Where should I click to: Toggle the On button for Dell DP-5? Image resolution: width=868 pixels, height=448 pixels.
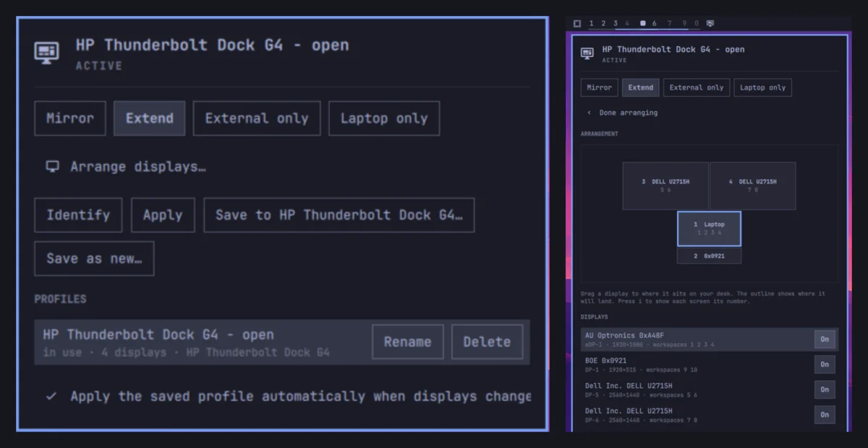[825, 390]
